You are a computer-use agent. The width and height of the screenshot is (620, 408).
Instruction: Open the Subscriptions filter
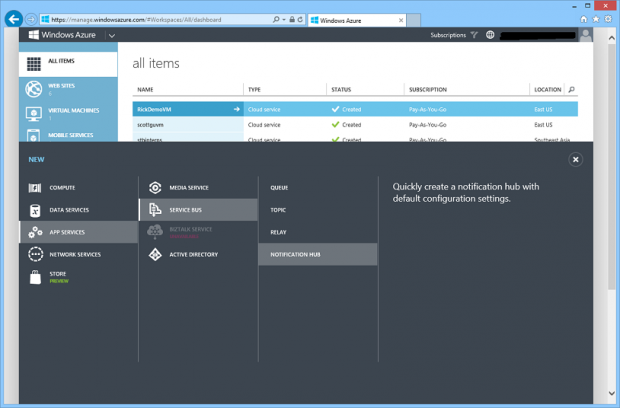coord(454,35)
